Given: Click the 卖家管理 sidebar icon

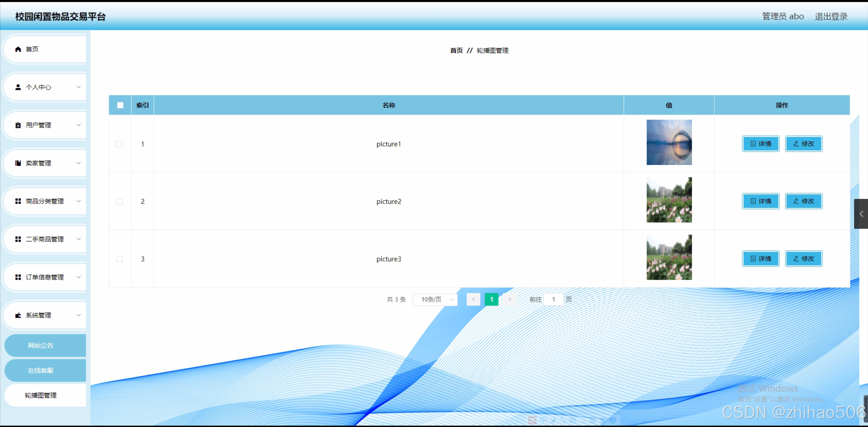Looking at the screenshot, I should pyautogui.click(x=18, y=163).
